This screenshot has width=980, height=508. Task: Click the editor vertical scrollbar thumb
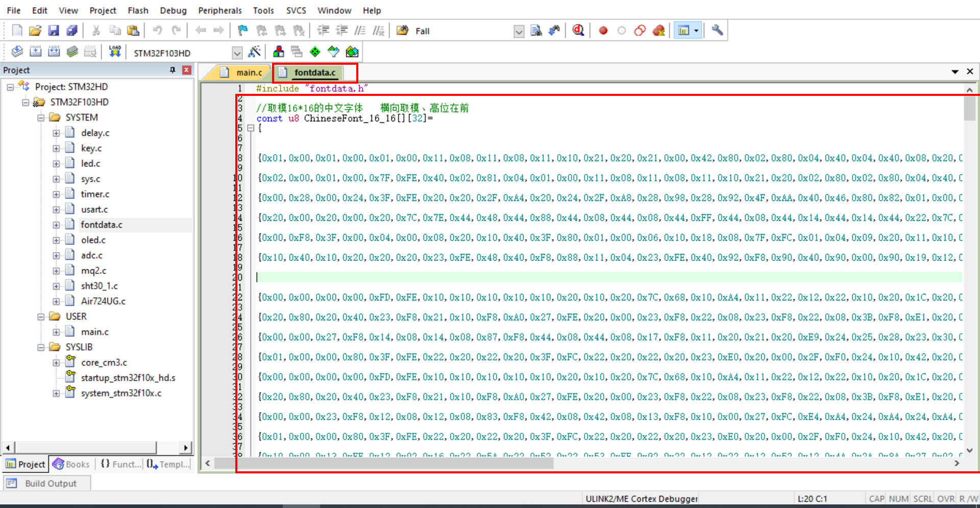(x=969, y=108)
